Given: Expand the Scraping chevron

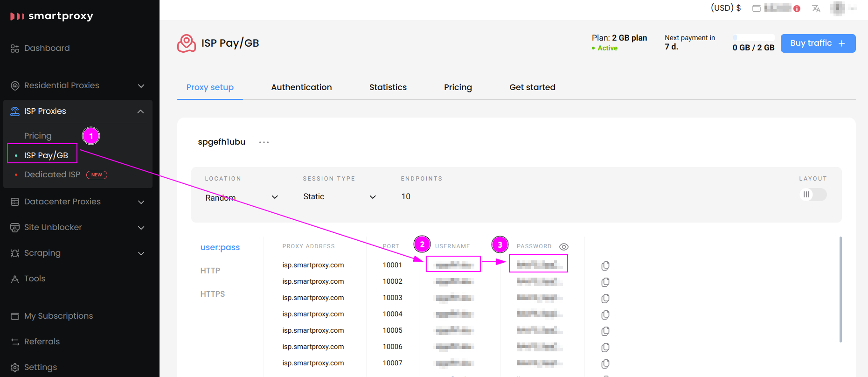Looking at the screenshot, I should click(x=141, y=253).
